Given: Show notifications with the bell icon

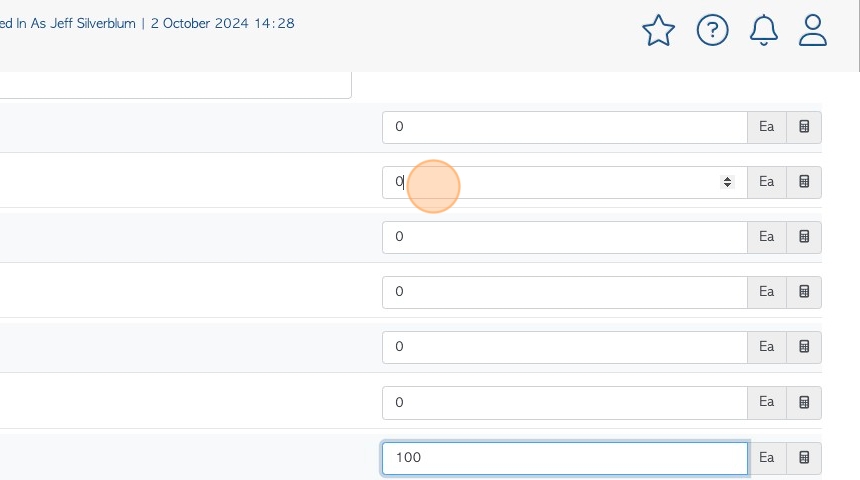Looking at the screenshot, I should 763,30.
